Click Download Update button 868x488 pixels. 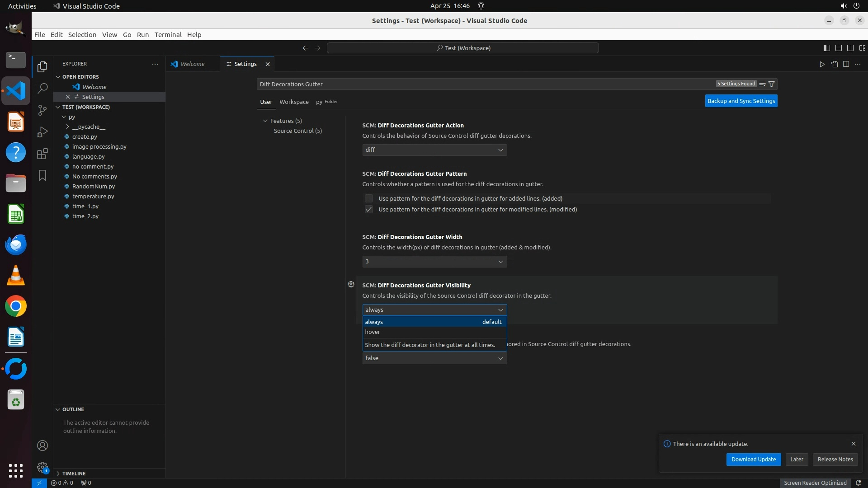pyautogui.click(x=753, y=459)
